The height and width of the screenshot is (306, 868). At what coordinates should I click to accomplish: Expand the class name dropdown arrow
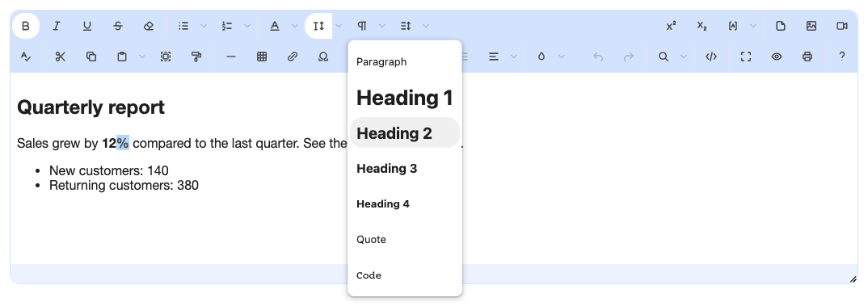[753, 26]
